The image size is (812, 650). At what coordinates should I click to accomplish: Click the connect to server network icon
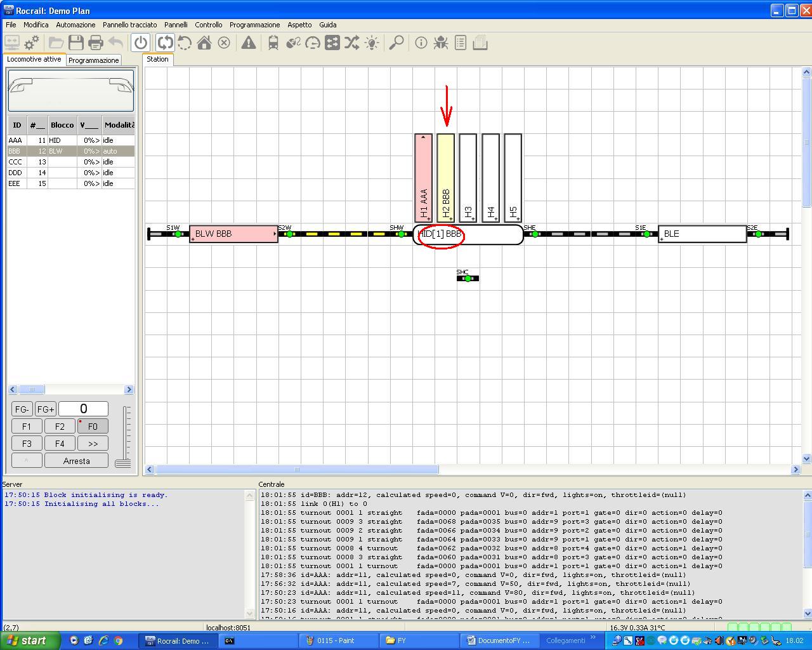pos(12,43)
